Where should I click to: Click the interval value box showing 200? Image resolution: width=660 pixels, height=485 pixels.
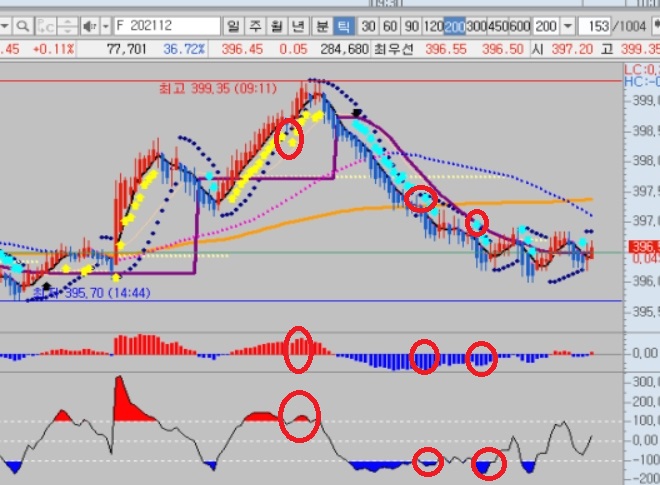pos(546,27)
